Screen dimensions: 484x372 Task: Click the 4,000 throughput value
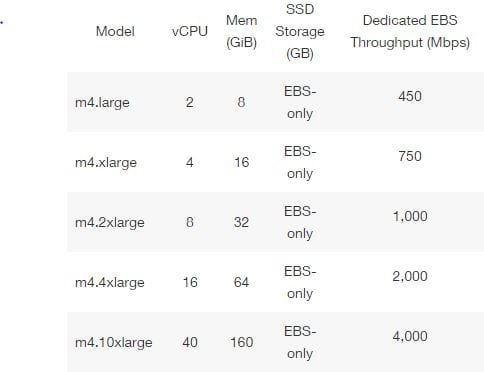tap(410, 336)
